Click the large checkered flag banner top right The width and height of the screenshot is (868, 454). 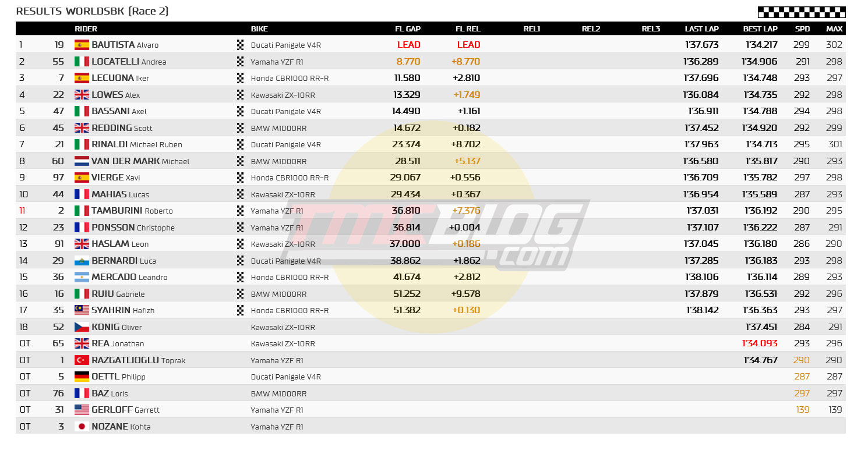coord(801,12)
